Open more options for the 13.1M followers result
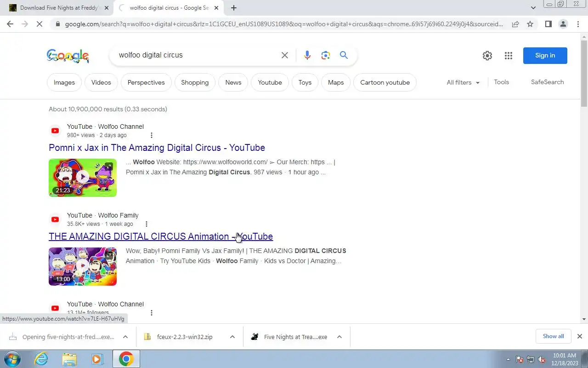This screenshot has width=588, height=368. click(152, 313)
